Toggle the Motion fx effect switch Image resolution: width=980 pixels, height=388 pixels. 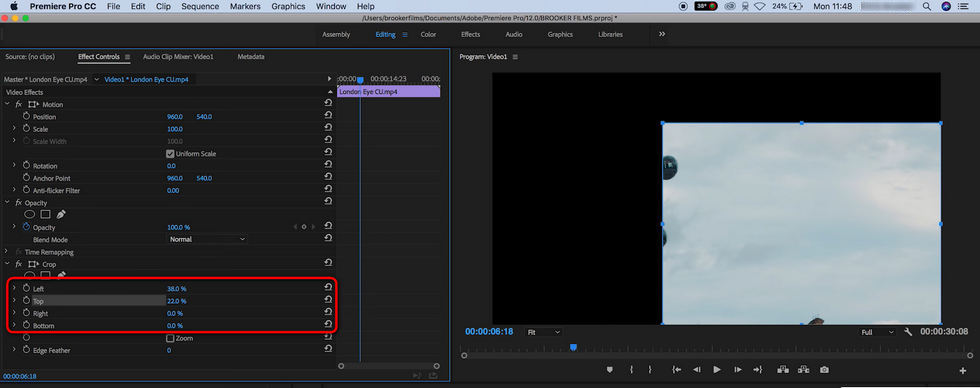click(19, 104)
